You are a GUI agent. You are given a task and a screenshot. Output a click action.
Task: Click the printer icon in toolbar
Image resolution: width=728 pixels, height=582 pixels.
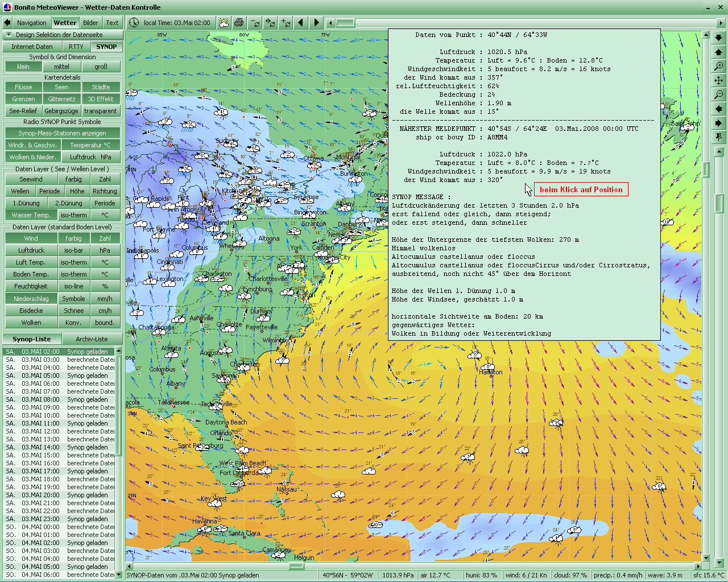239,23
